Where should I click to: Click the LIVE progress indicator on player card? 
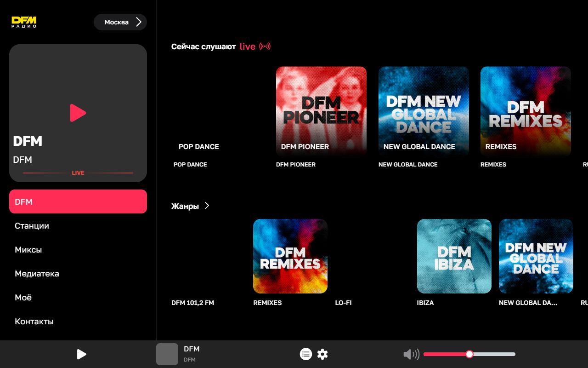(78, 173)
